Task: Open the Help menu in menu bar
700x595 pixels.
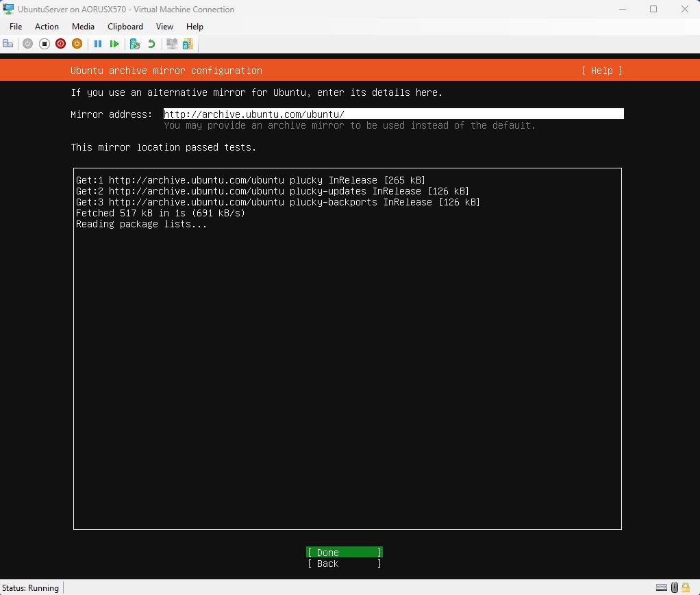Action: tap(195, 26)
